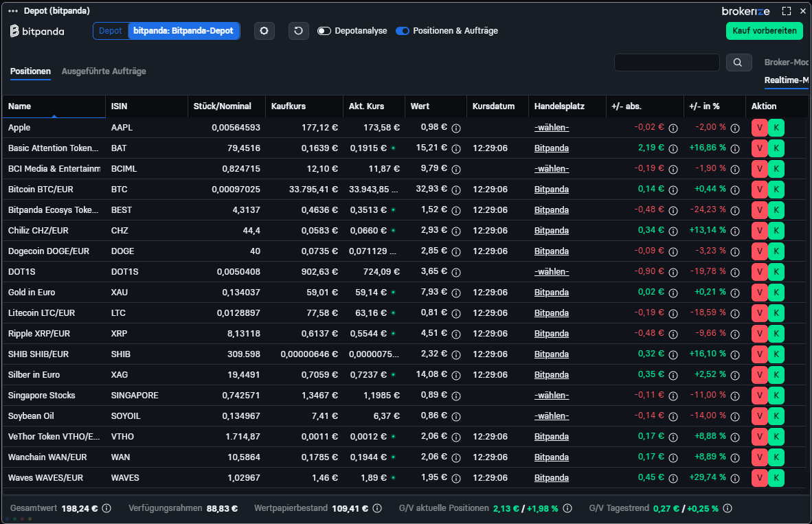
Task: Click the 33.795,41 € Kaufkurs value
Action: tap(313, 190)
